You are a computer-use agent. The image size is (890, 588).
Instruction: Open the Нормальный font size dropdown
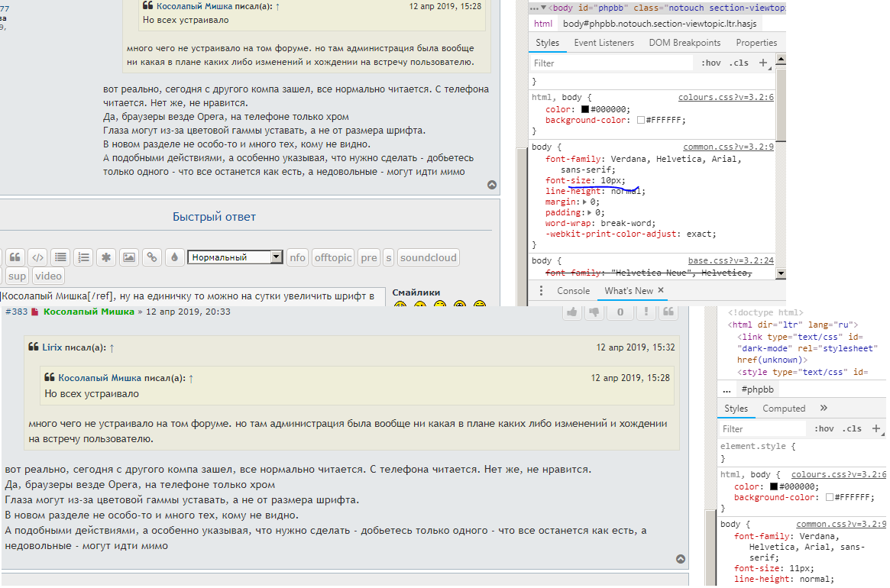pyautogui.click(x=235, y=257)
